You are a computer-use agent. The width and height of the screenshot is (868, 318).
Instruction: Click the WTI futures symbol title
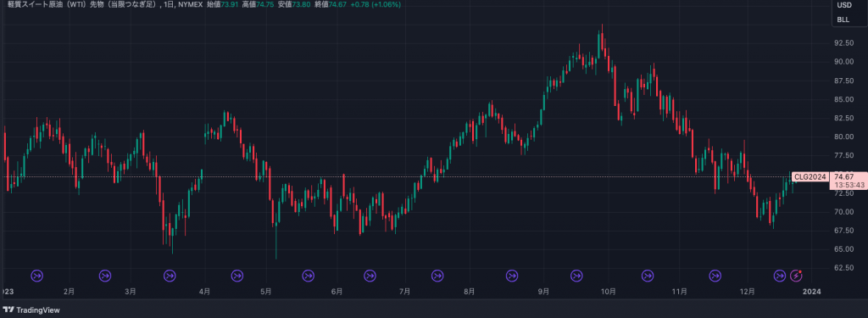(85, 4)
